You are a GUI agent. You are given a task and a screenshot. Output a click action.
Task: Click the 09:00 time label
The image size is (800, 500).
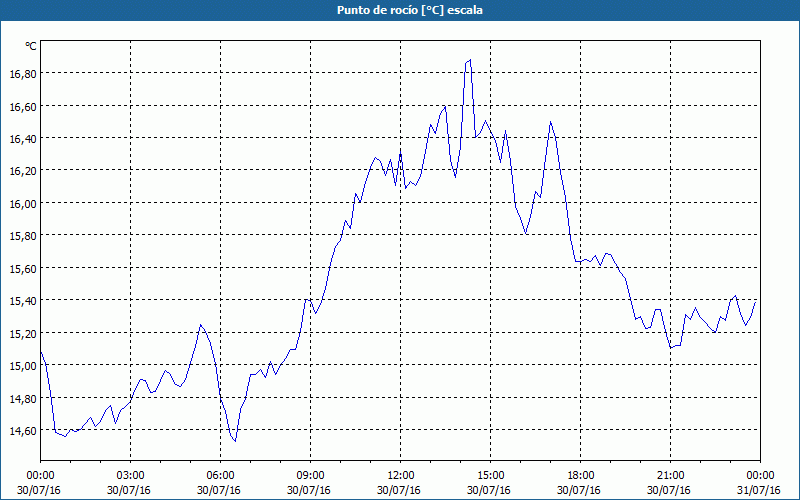pyautogui.click(x=310, y=476)
